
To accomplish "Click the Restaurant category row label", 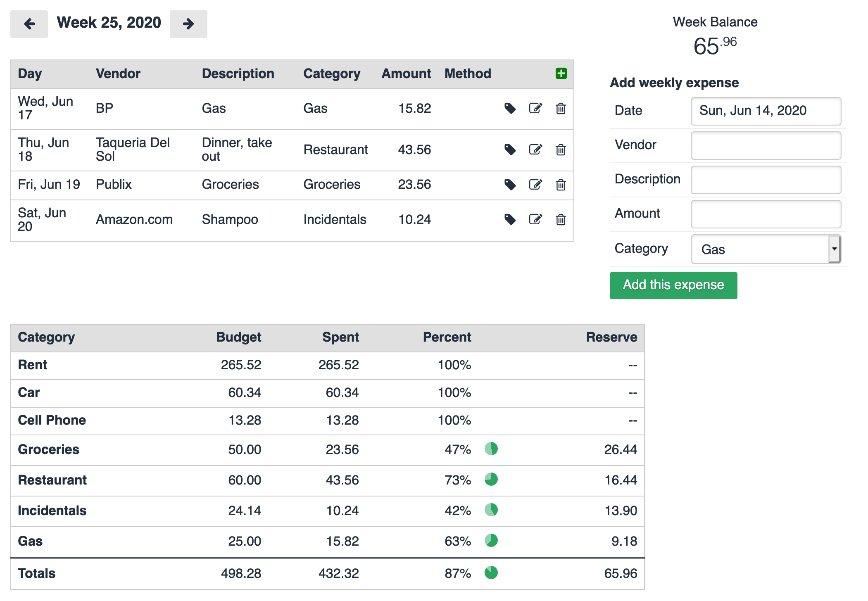I will 52,480.
